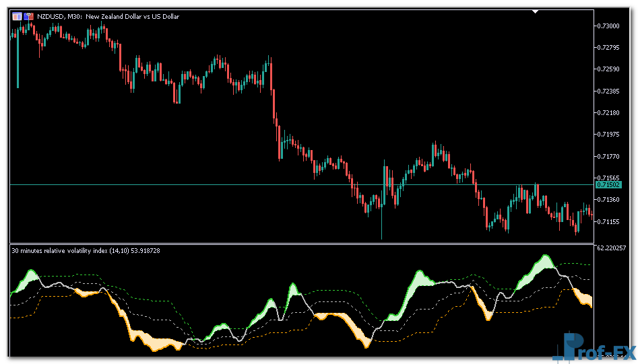
Task: Click the long green wick candle at far left
Action: click(18, 67)
